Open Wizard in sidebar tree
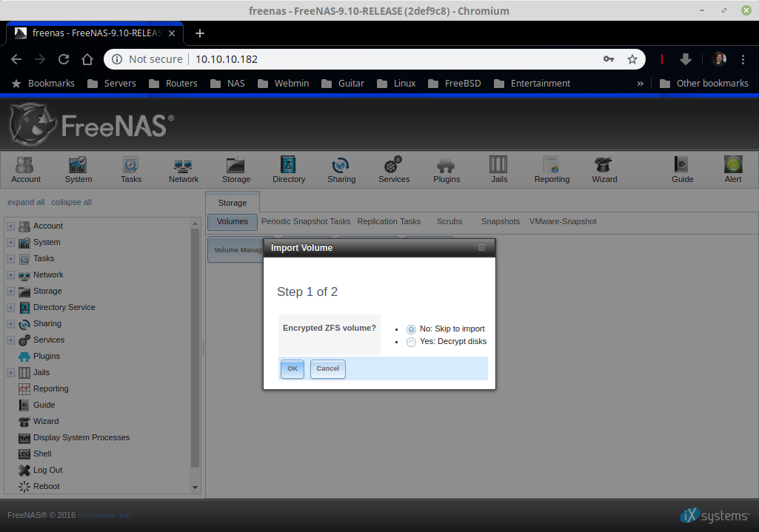This screenshot has height=532, width=759. click(46, 421)
